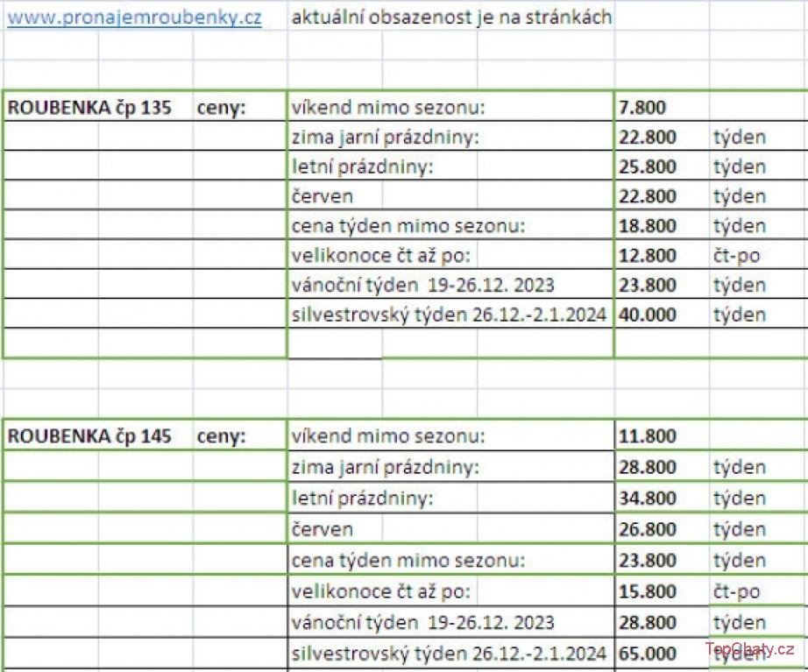The image size is (808, 672).
Task: Click 'ceny:' in ROUBENKA čp 145 row
Action: (222, 436)
